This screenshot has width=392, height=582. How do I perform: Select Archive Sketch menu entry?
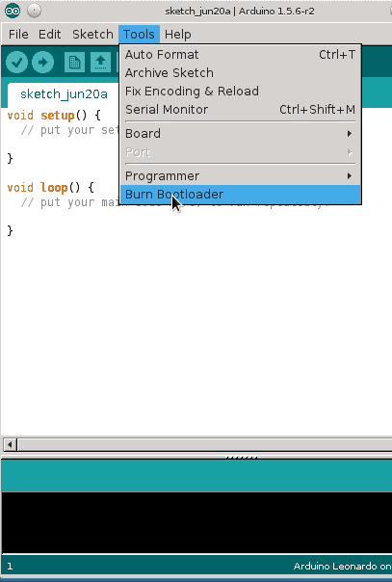[241, 73]
